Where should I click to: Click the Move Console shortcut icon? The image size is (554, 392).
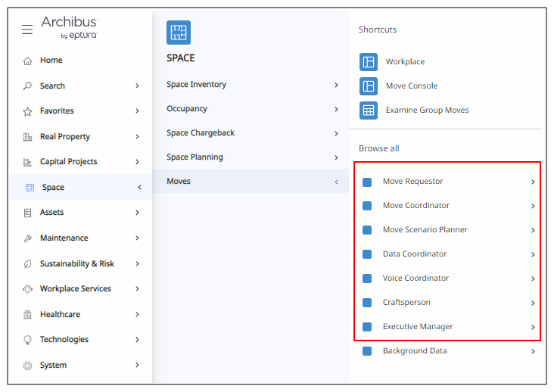(369, 86)
